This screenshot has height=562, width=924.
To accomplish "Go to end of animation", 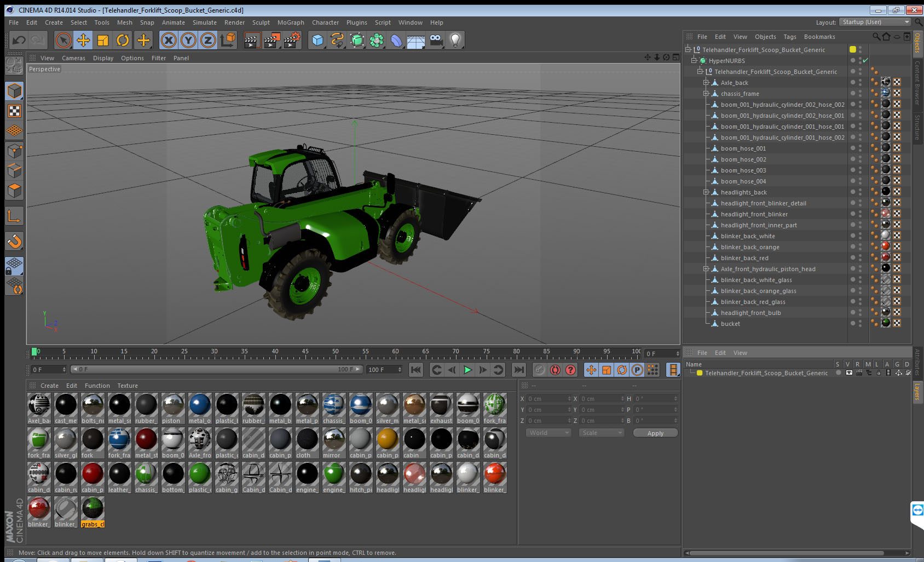I will pyautogui.click(x=519, y=370).
